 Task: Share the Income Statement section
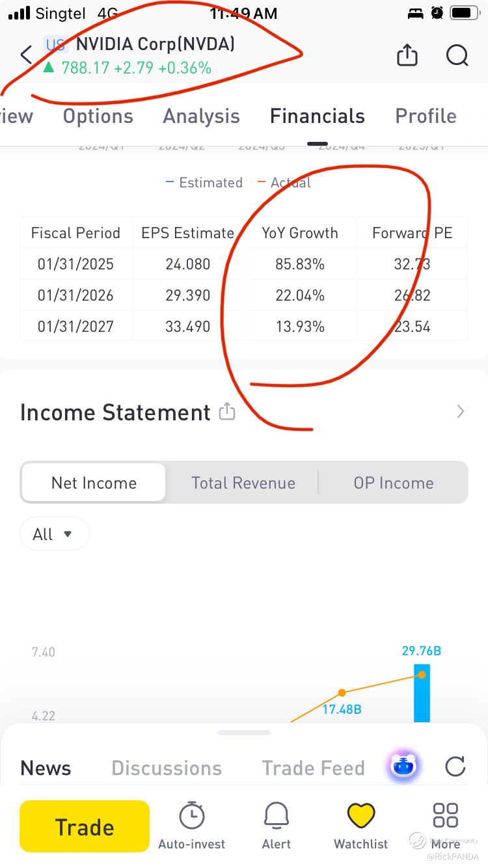pos(226,411)
